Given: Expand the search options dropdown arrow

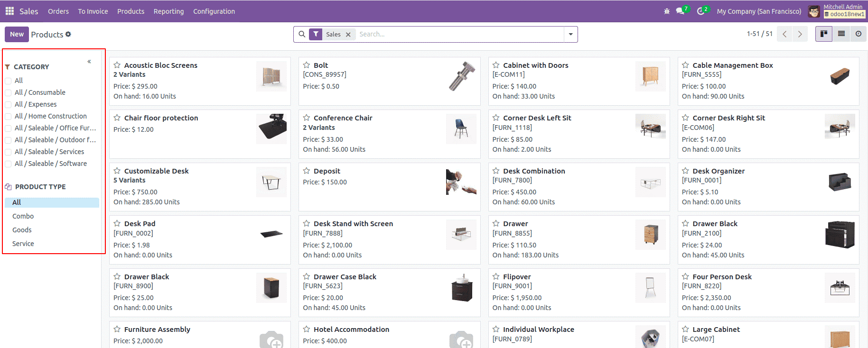Looking at the screenshot, I should click(570, 34).
